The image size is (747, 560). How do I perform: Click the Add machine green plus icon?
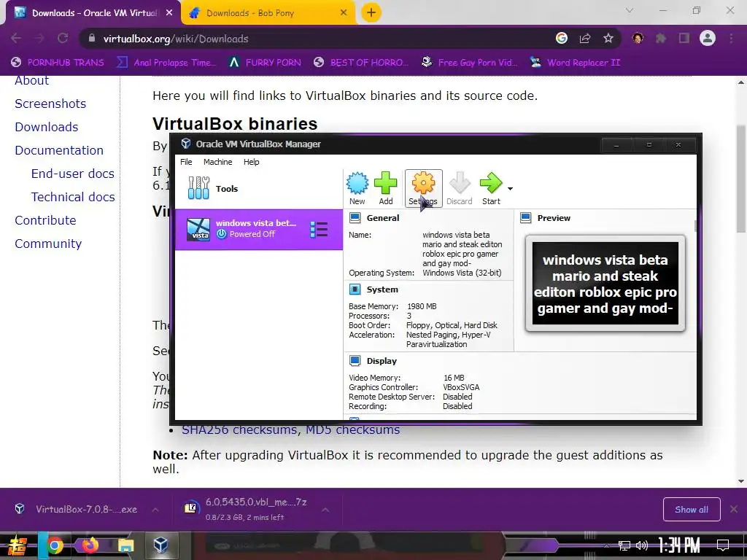click(x=385, y=189)
